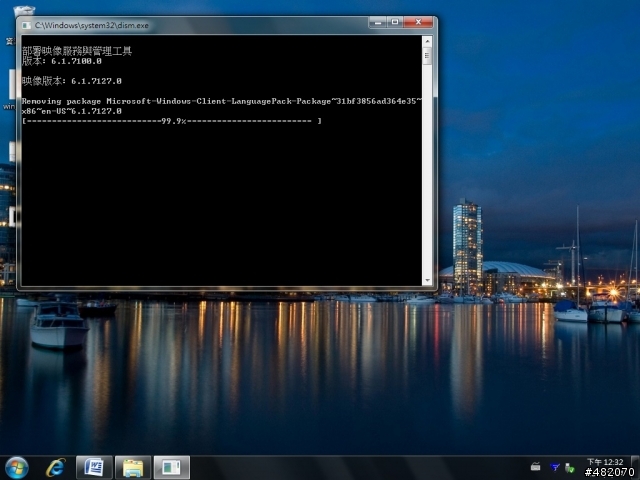Open the Recycle Bin desktop icon
Image resolution: width=640 pixels, height=480 pixels.
pos(24,11)
